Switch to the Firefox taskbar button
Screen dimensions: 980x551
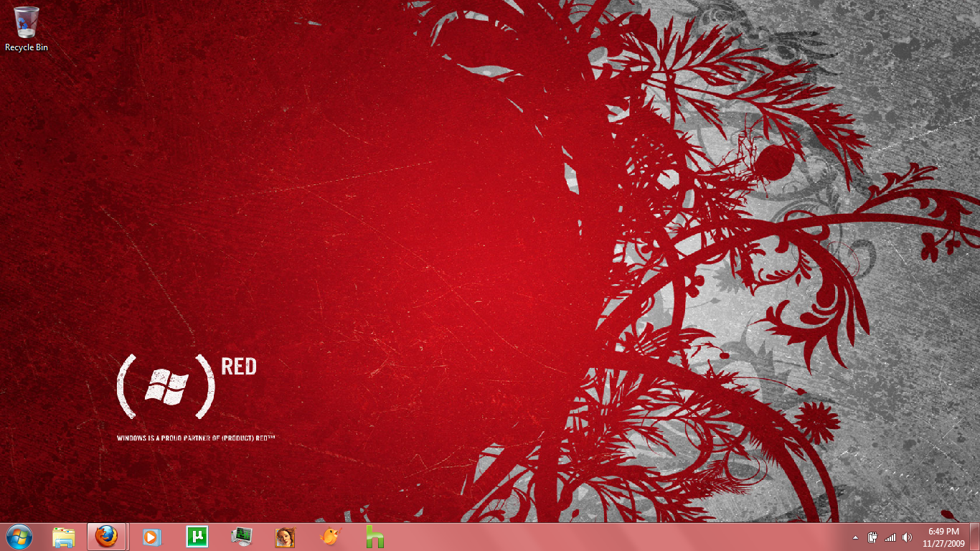point(107,537)
